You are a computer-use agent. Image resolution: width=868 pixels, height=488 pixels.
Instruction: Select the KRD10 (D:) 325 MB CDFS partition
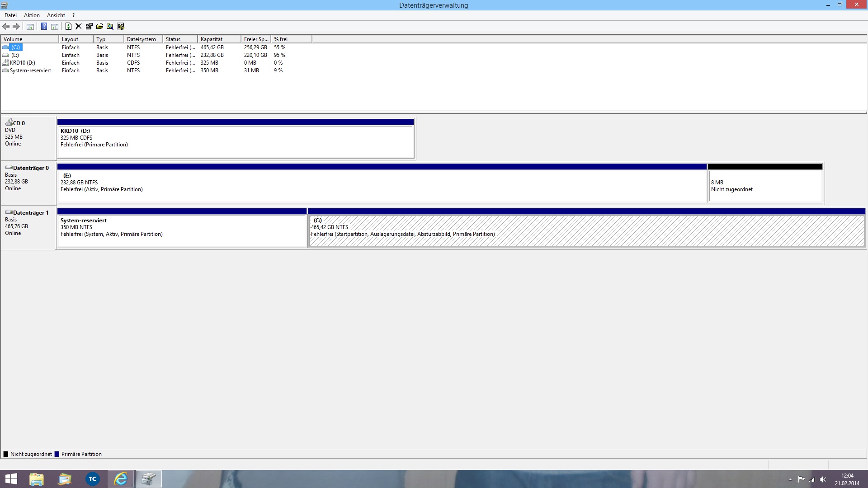click(x=236, y=138)
